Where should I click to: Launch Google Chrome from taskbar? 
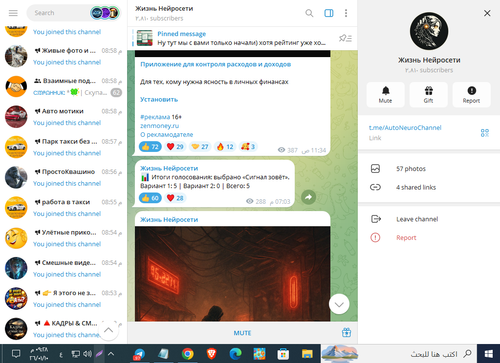click(188, 354)
